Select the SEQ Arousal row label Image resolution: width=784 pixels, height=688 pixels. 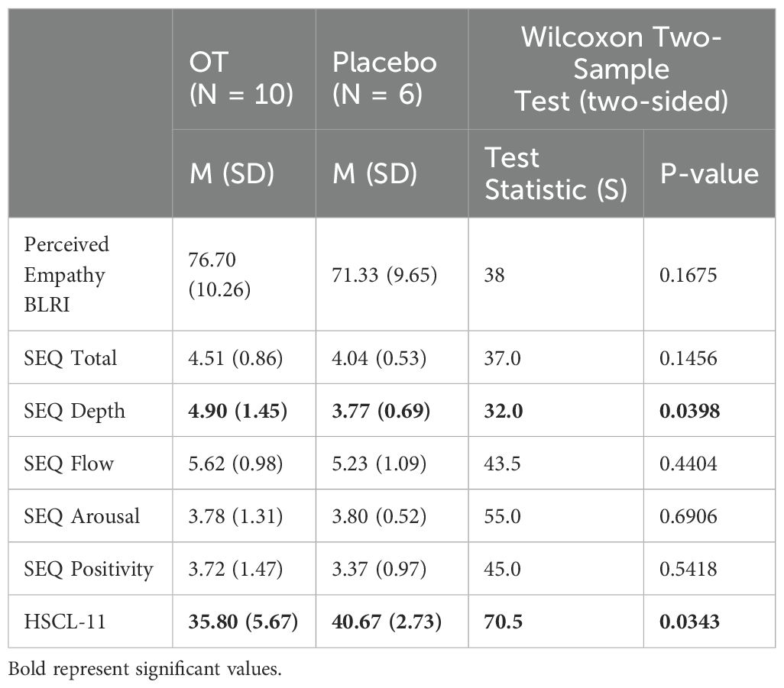(82, 516)
